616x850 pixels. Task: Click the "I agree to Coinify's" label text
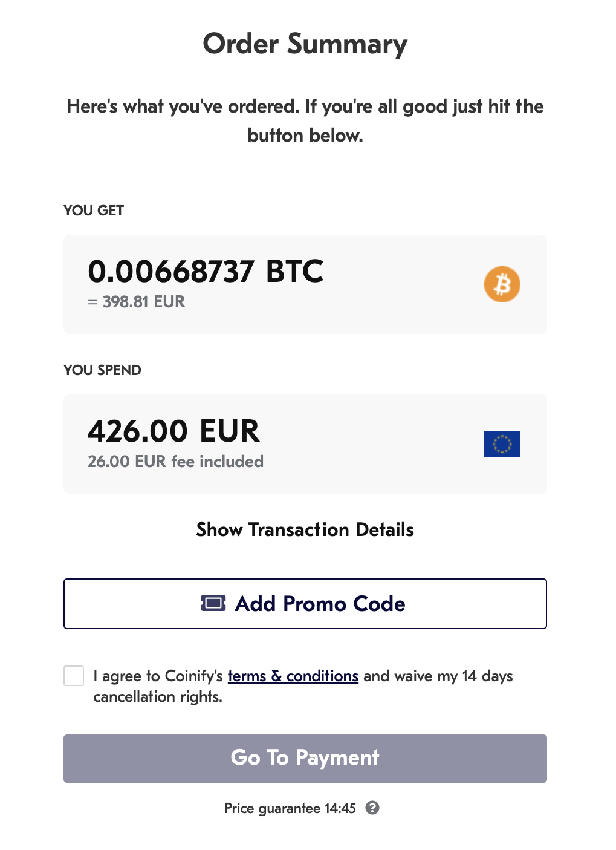click(x=158, y=676)
